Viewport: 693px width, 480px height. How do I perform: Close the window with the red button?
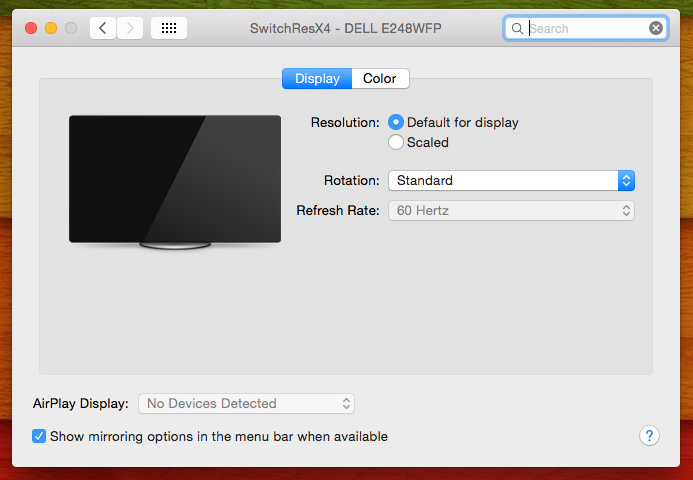31,28
